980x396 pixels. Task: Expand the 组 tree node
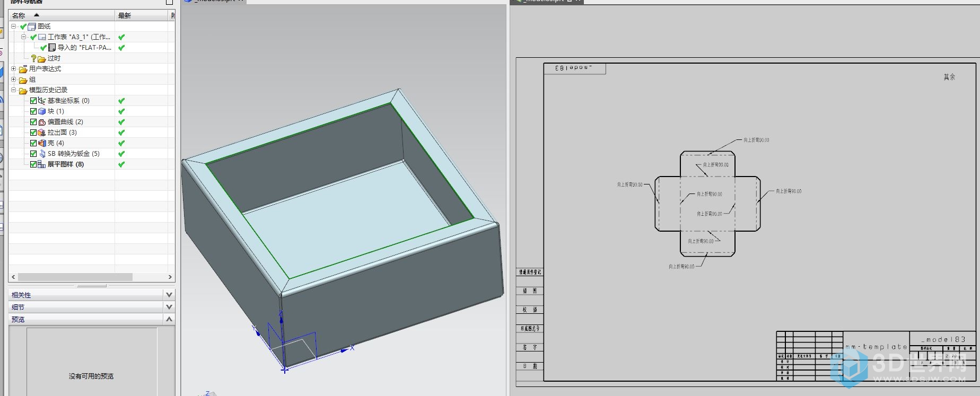[x=14, y=79]
